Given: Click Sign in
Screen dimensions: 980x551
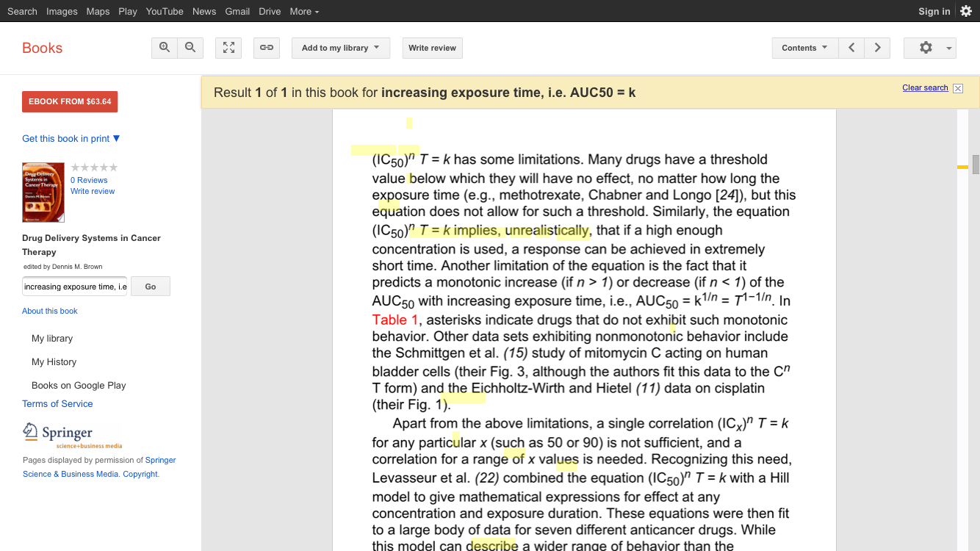Looking at the screenshot, I should [934, 11].
